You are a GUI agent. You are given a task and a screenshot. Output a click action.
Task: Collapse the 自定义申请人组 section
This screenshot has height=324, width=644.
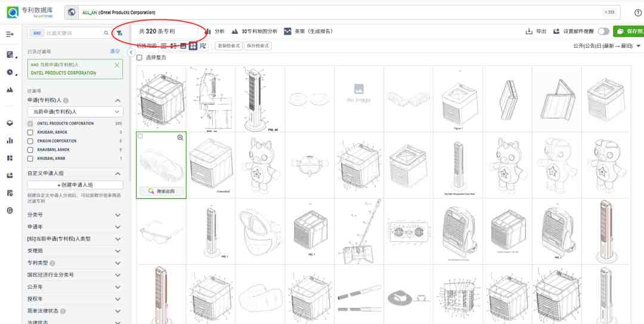click(117, 174)
